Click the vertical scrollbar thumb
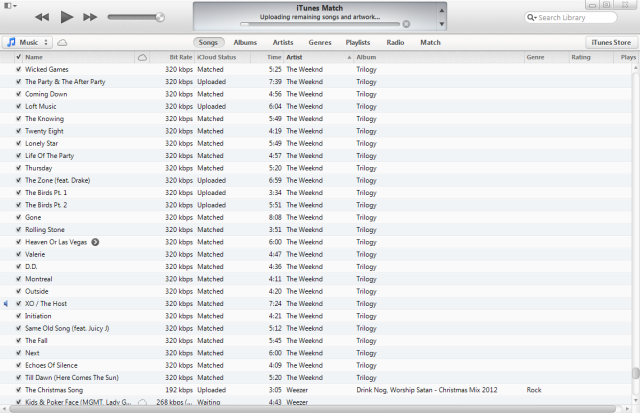Screen dimensions: 640x413 [636, 373]
